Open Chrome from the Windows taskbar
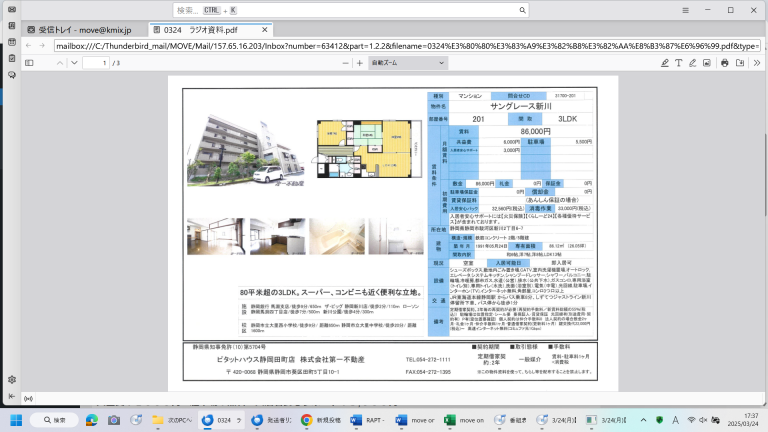The height and width of the screenshot is (432, 768). point(306,420)
